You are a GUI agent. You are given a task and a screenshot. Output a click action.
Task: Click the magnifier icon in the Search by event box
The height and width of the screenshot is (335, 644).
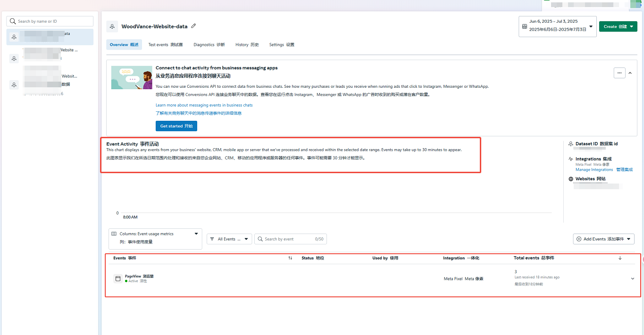click(260, 239)
